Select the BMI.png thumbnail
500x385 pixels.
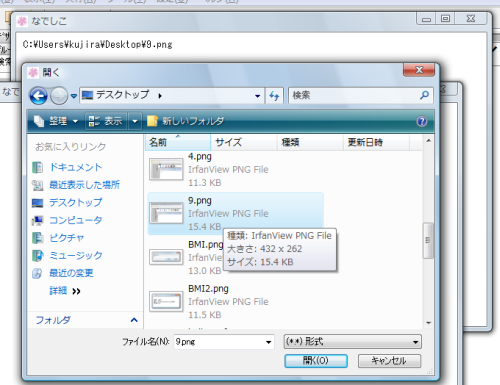point(166,257)
